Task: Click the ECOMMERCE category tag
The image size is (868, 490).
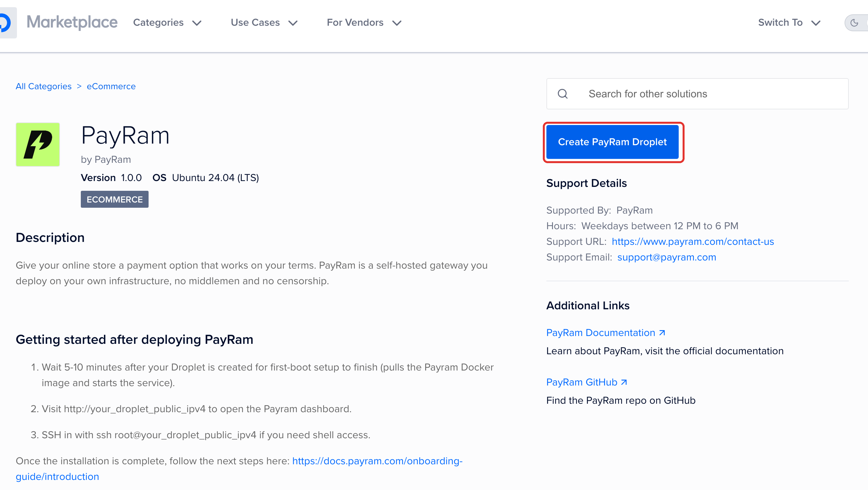Action: pos(115,199)
